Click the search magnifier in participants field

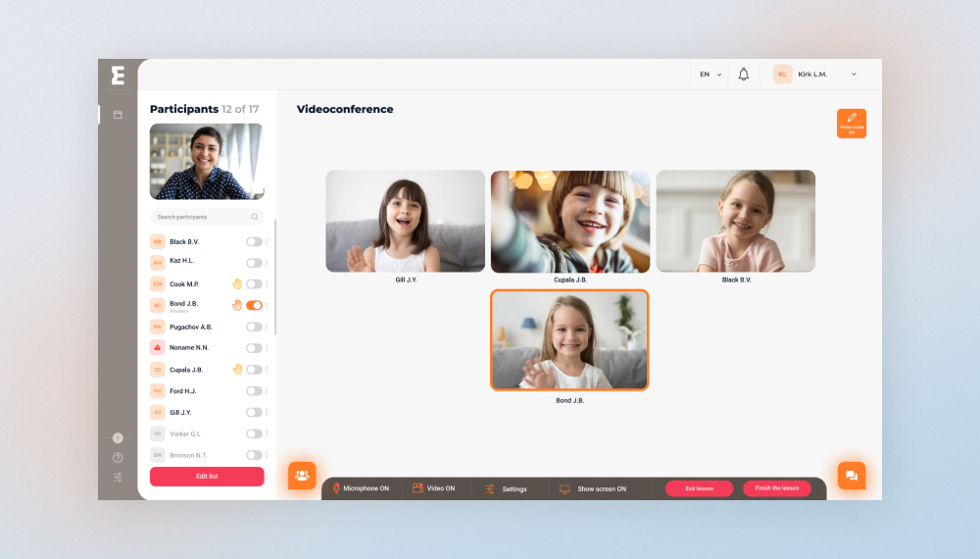(x=255, y=217)
